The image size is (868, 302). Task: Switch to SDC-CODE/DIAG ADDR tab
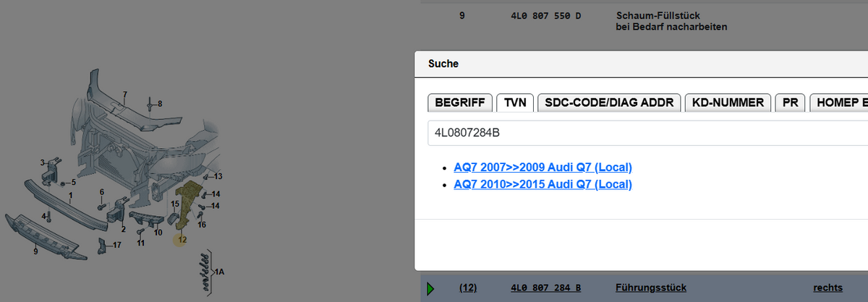click(x=609, y=103)
